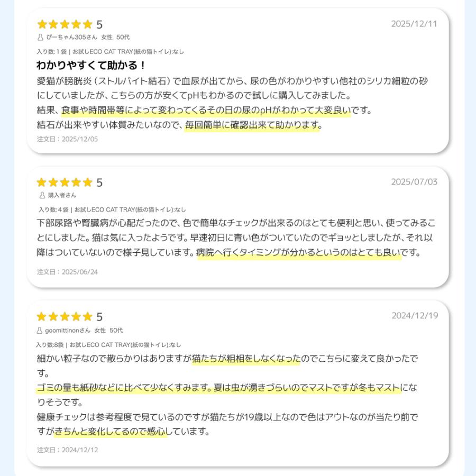Click the user icon beside ぴーちゃん305さん
The height and width of the screenshot is (476, 476).
tap(40, 38)
